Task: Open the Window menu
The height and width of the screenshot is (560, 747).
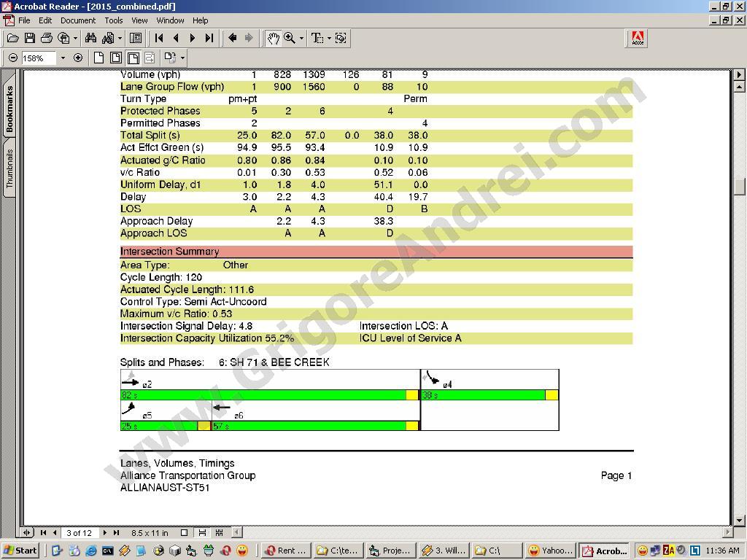Action: (170, 20)
